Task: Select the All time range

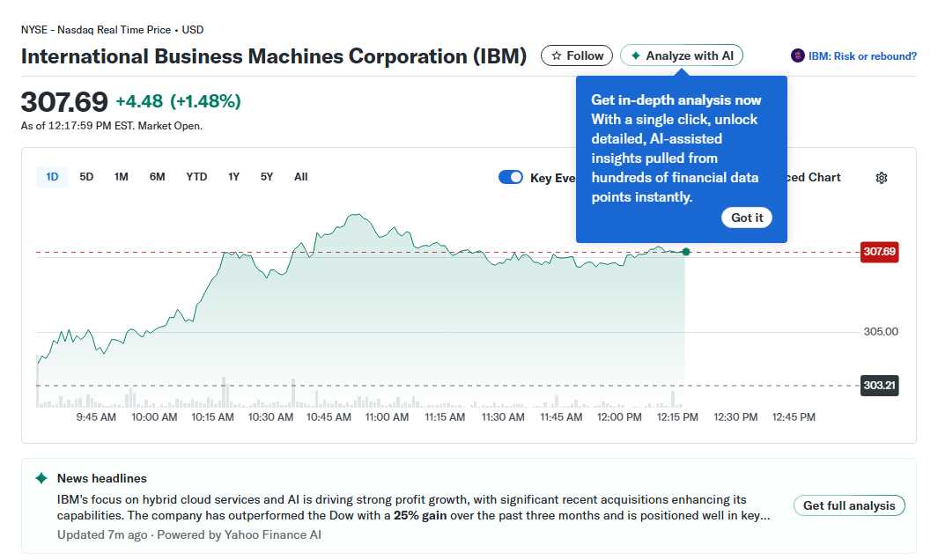Action: click(x=301, y=177)
